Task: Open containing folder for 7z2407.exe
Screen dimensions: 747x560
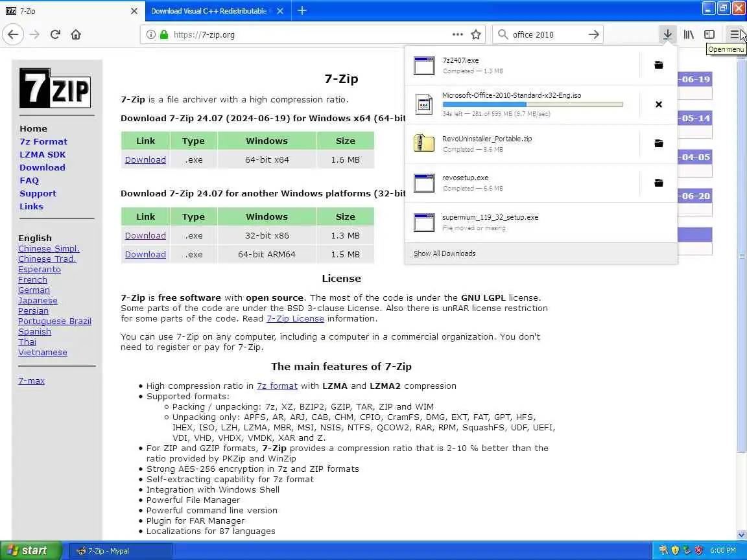Action: 658,65
